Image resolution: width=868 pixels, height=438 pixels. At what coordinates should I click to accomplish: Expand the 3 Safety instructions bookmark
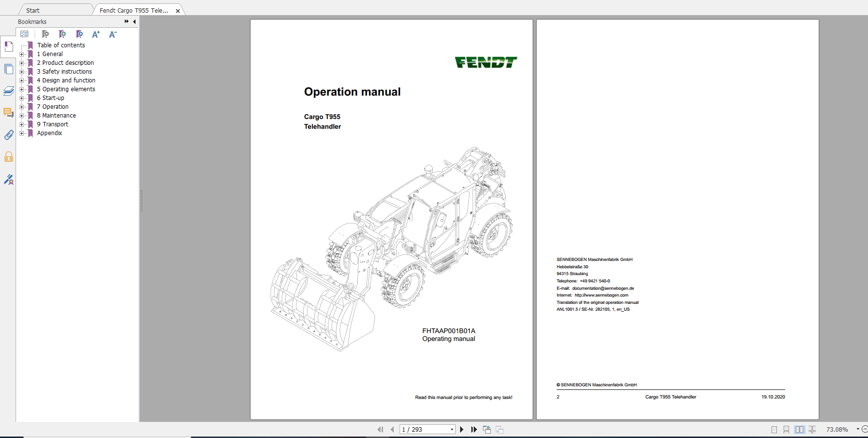(21, 72)
